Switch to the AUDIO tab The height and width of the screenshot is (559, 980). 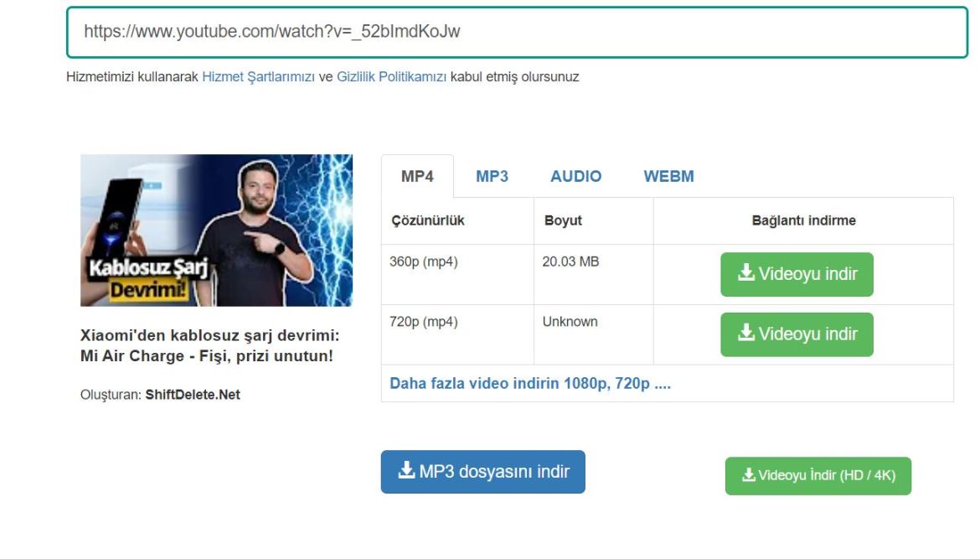(575, 176)
